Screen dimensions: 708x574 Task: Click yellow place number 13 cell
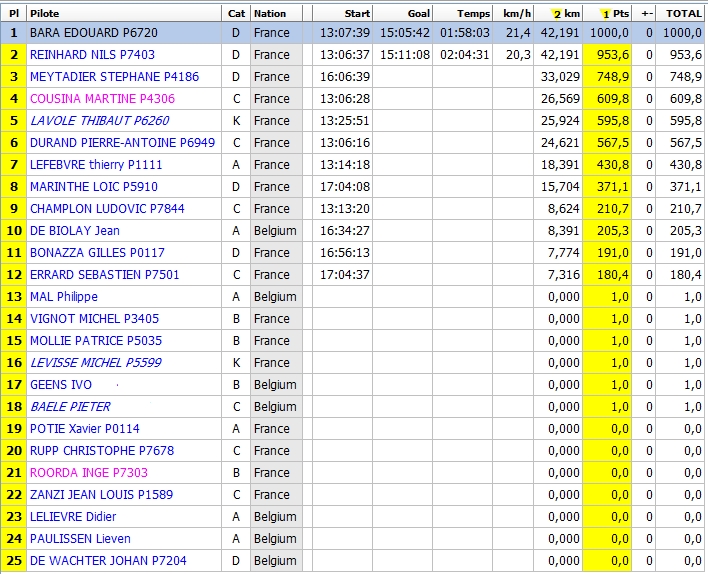14,296
